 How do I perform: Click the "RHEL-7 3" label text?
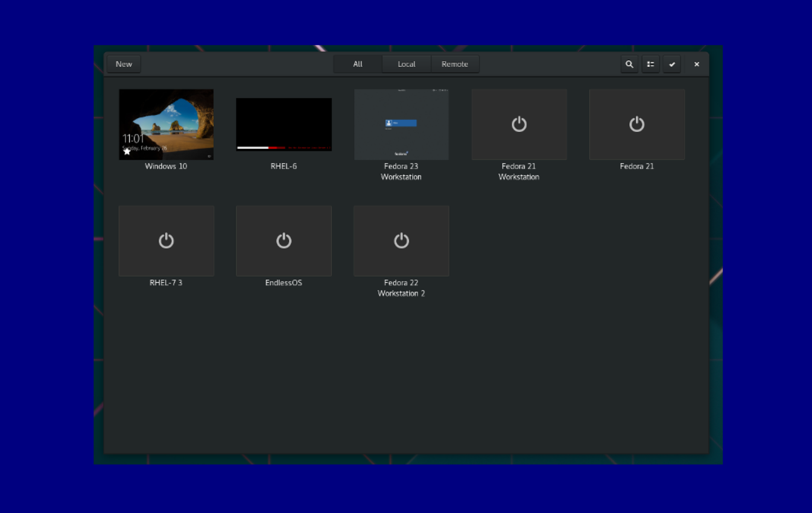[166, 283]
